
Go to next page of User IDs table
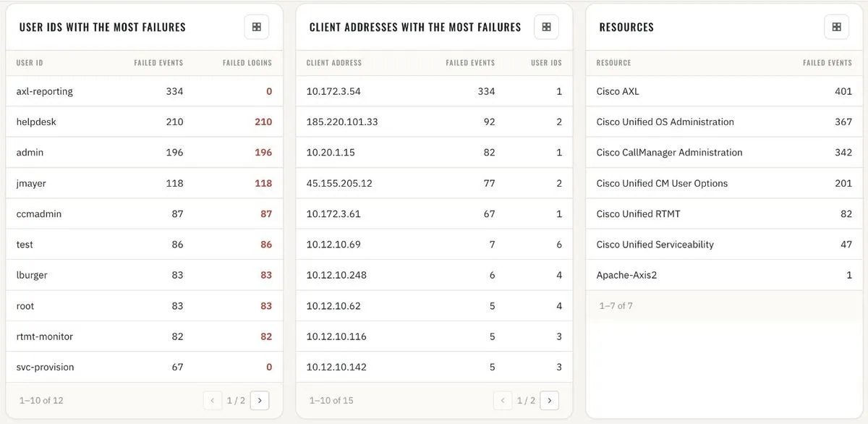click(260, 400)
